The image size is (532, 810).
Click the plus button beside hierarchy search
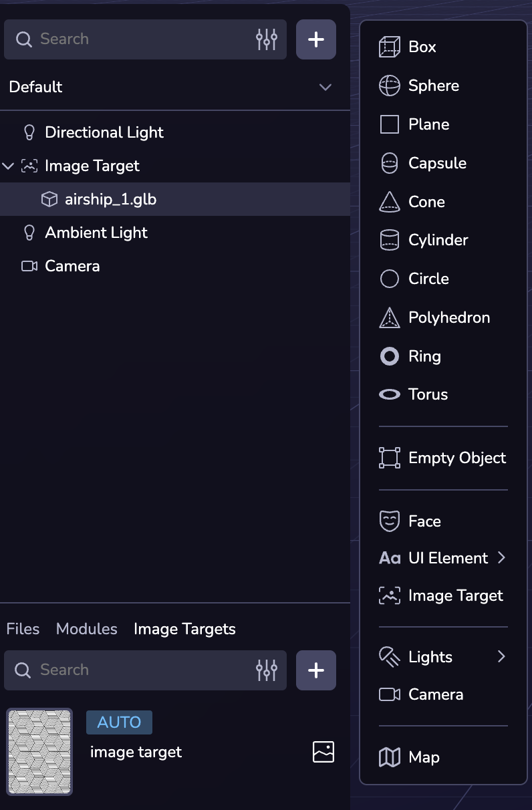pyautogui.click(x=315, y=39)
